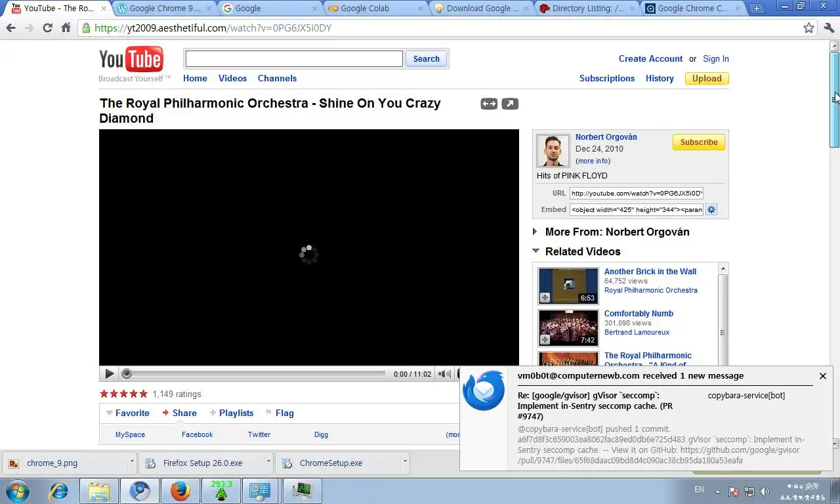Image resolution: width=840 pixels, height=504 pixels.
Task: Open Windows Explorer folder on taskbar
Action: (x=99, y=491)
